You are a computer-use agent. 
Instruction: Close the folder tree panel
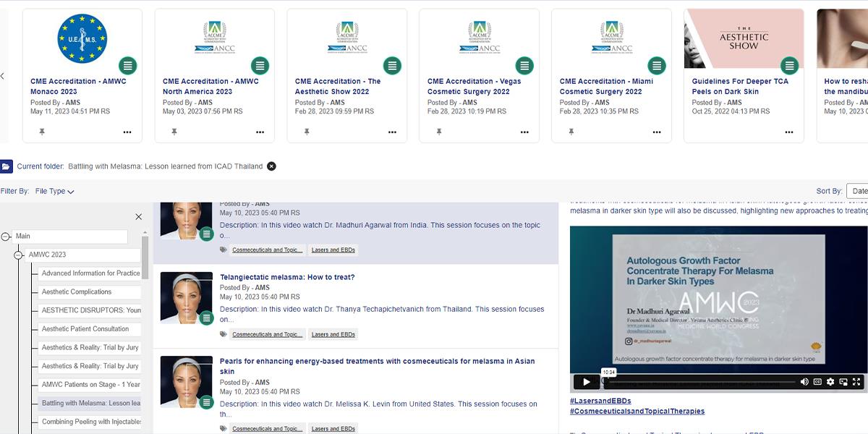click(139, 217)
